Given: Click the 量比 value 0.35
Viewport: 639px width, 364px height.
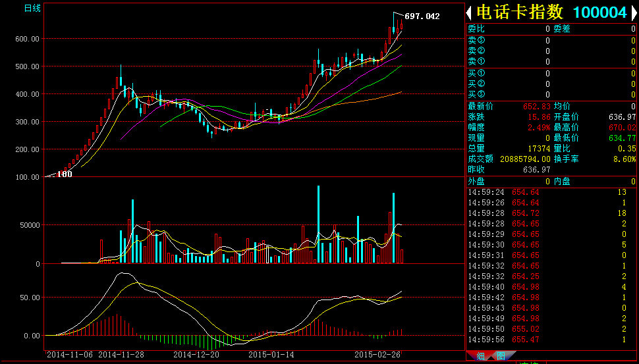Looking at the screenshot, I should click(626, 149).
